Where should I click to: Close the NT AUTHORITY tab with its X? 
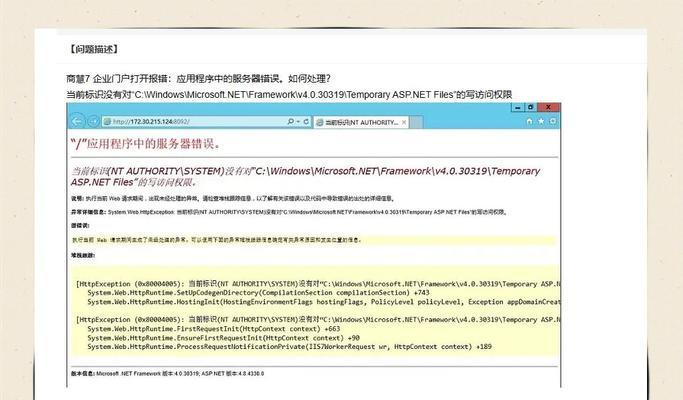coord(404,122)
